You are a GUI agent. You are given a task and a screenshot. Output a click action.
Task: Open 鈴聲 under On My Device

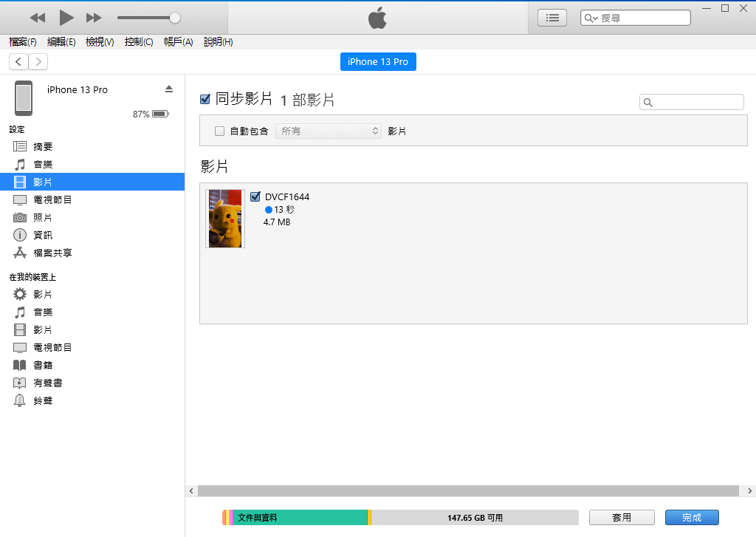click(x=43, y=400)
